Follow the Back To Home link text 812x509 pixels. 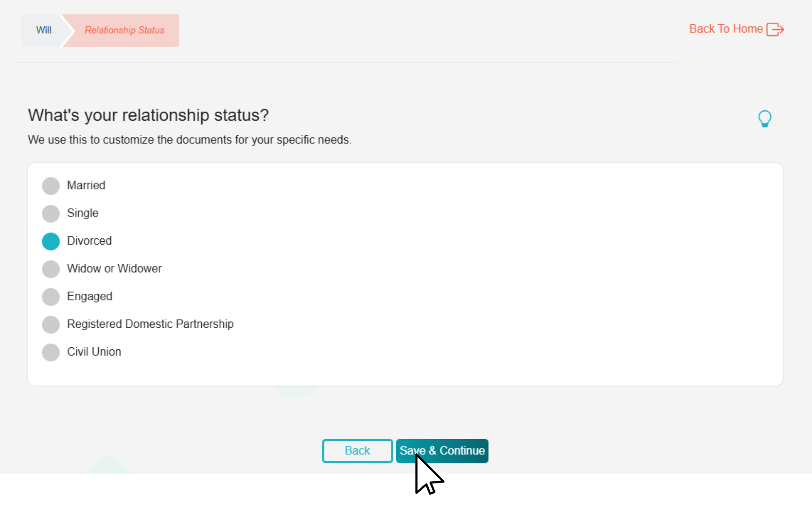tap(726, 29)
